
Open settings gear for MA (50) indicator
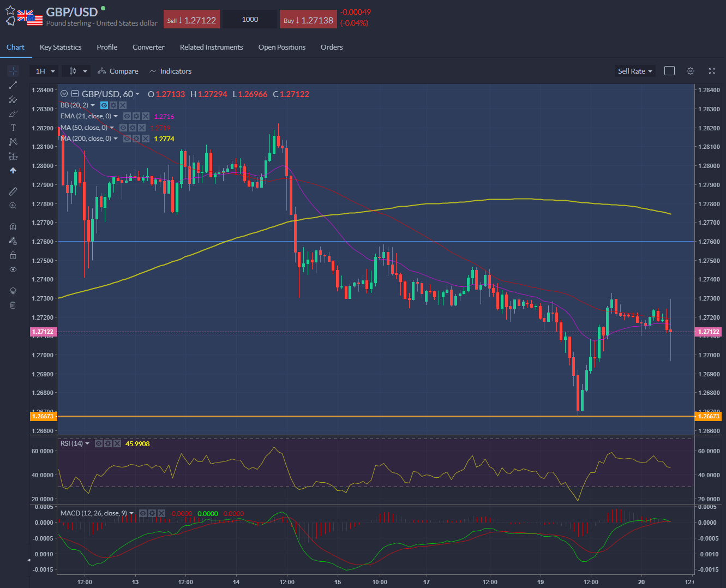(x=133, y=128)
